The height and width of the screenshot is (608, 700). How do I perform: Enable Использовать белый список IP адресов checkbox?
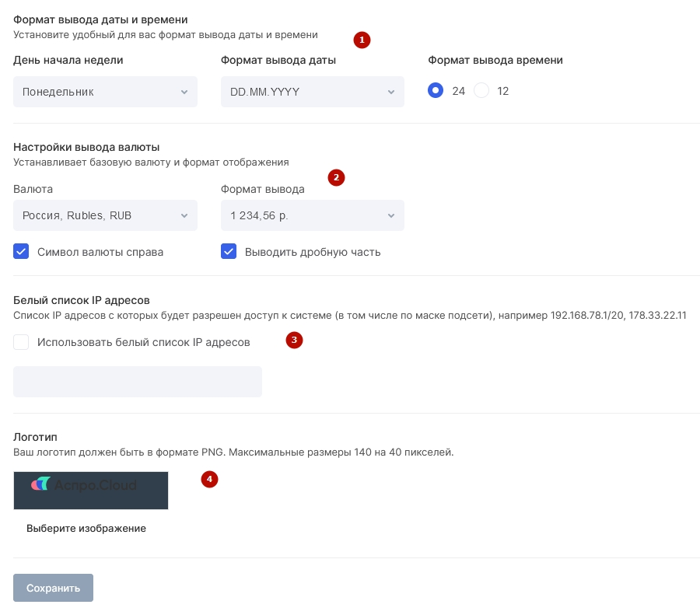click(21, 342)
